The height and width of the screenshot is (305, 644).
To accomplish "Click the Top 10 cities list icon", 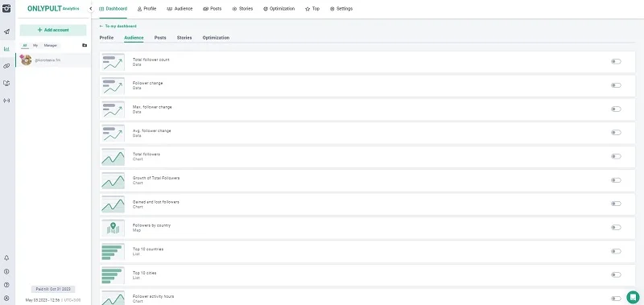I will (113, 275).
